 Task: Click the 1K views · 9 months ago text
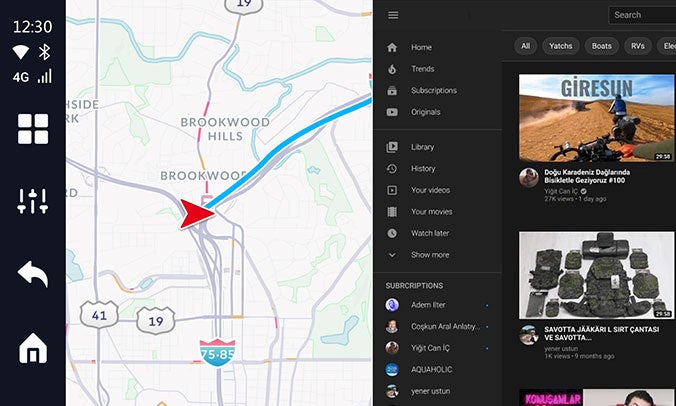click(579, 356)
